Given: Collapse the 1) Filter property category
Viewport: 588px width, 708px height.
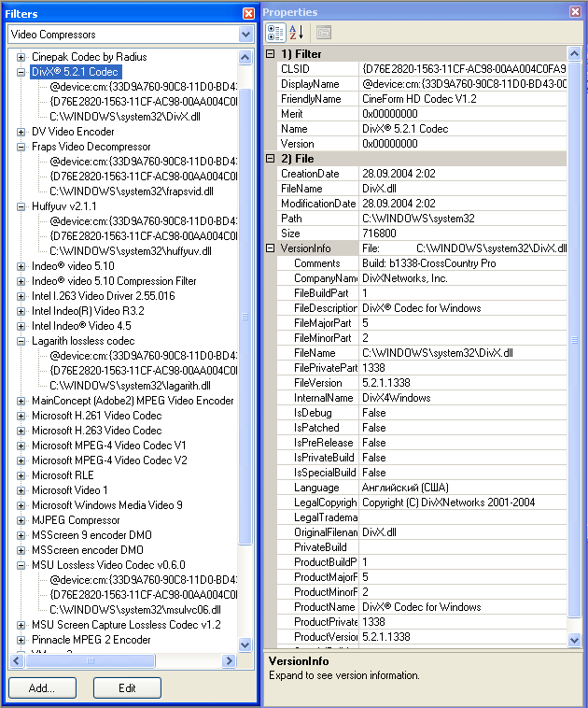Looking at the screenshot, I should (271, 54).
